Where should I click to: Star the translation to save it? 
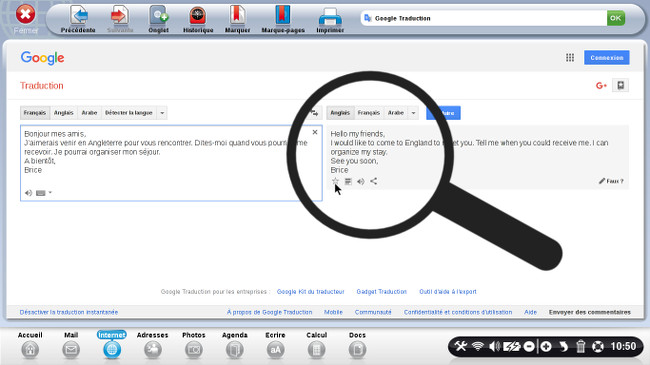(335, 181)
